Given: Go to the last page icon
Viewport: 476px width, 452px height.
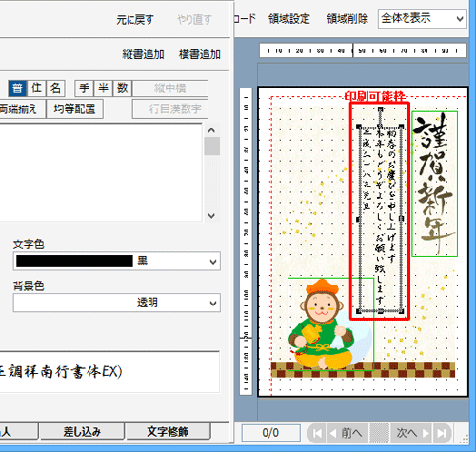Looking at the screenshot, I should click(442, 433).
